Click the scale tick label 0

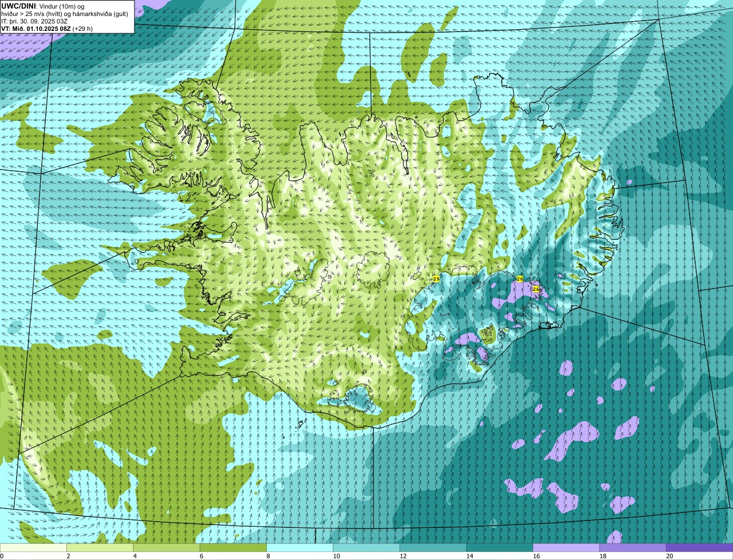coord(2,556)
